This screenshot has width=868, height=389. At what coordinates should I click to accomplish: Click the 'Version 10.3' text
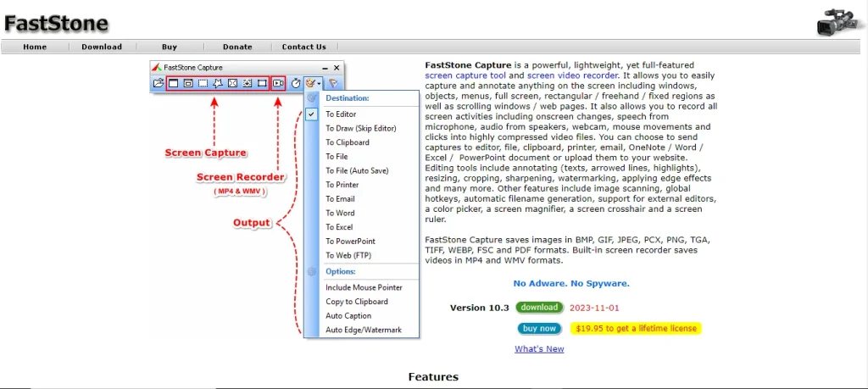(x=480, y=308)
